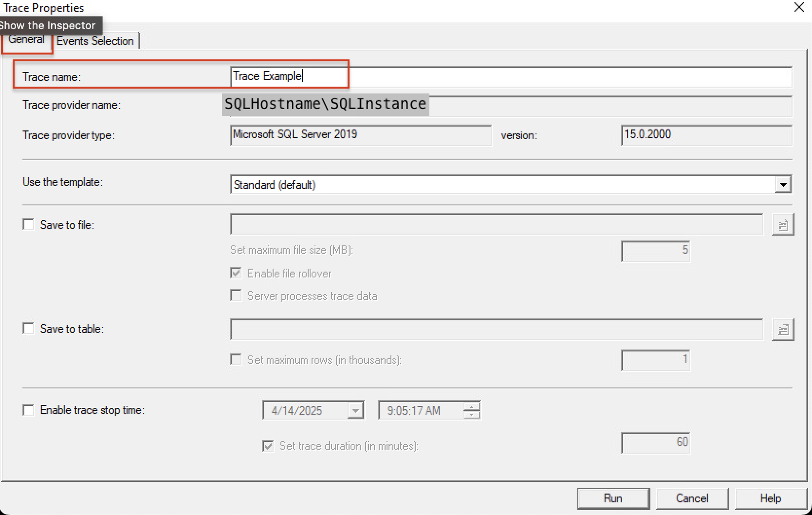Click the browse icon beside Save to table
Viewport: 812px width, 515px height.
[783, 329]
